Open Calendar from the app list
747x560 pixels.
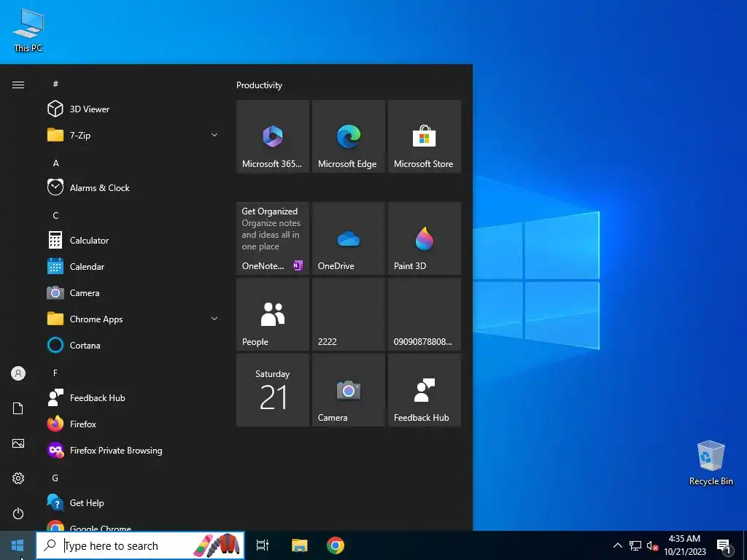click(x=133, y=266)
